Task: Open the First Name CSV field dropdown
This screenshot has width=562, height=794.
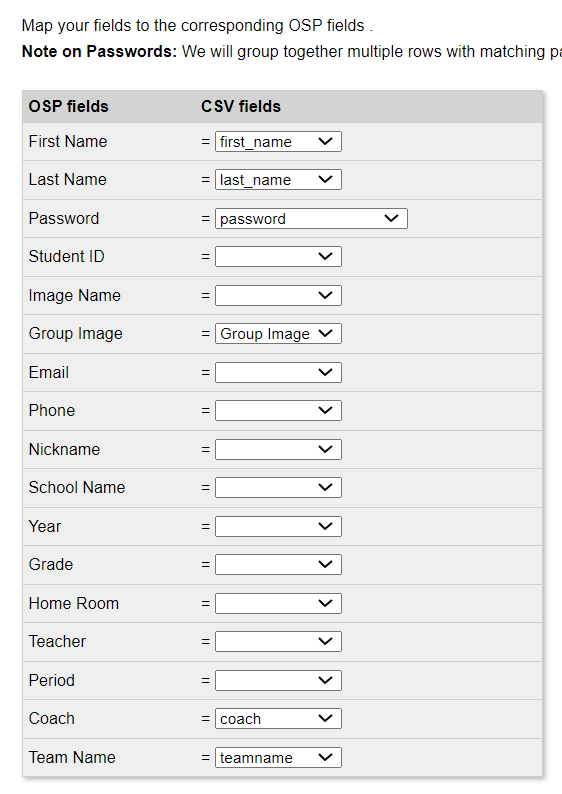Action: tap(278, 141)
